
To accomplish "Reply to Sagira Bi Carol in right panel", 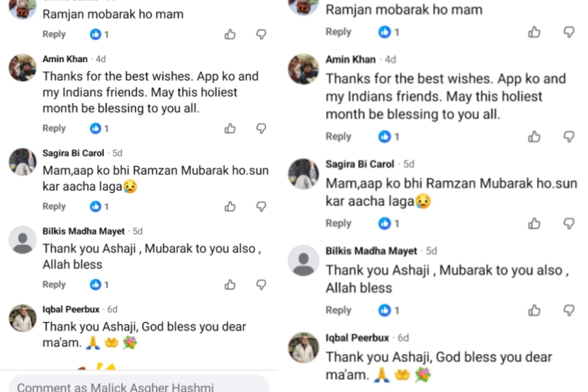I will [x=338, y=223].
